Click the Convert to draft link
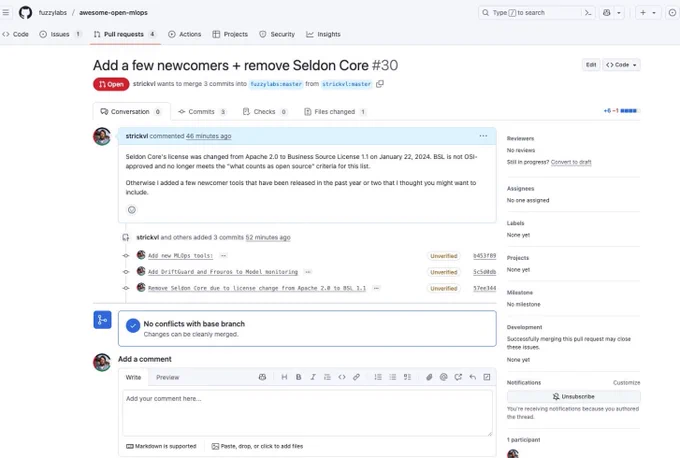This screenshot has width=680, height=458. pos(571,162)
